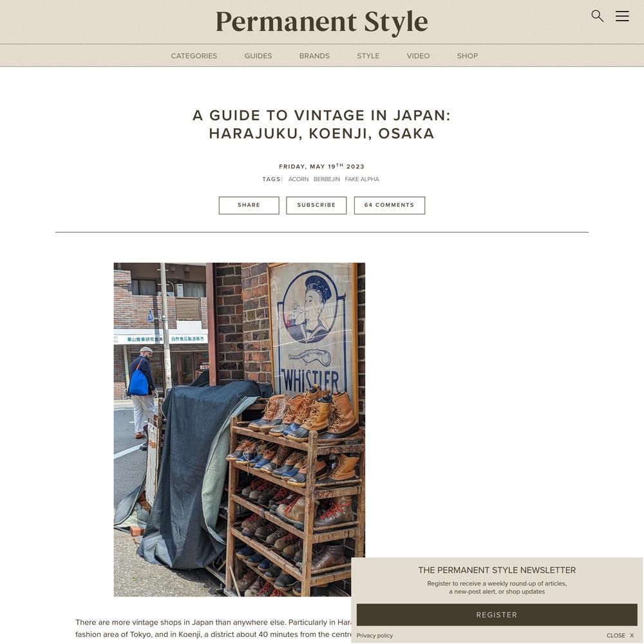Viewport: 644px width, 644px height.
Task: Select the Berbejin tag
Action: pyautogui.click(x=327, y=179)
